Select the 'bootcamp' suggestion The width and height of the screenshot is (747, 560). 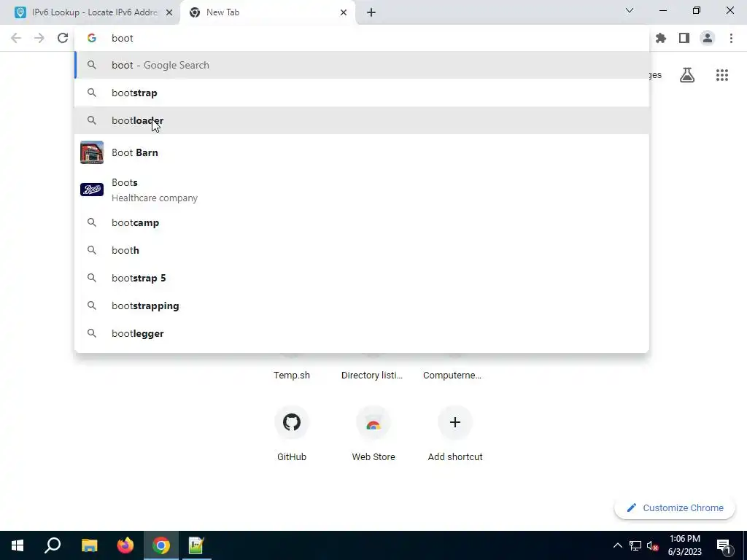(x=362, y=223)
